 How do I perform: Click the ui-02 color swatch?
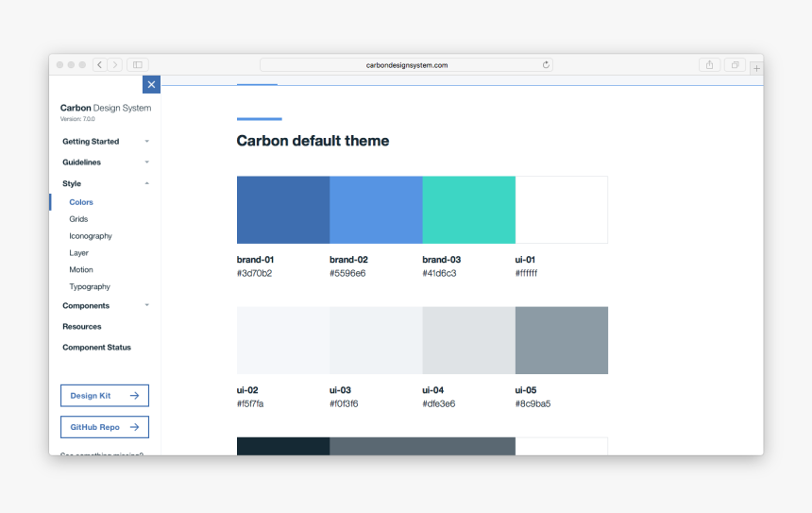[283, 340]
